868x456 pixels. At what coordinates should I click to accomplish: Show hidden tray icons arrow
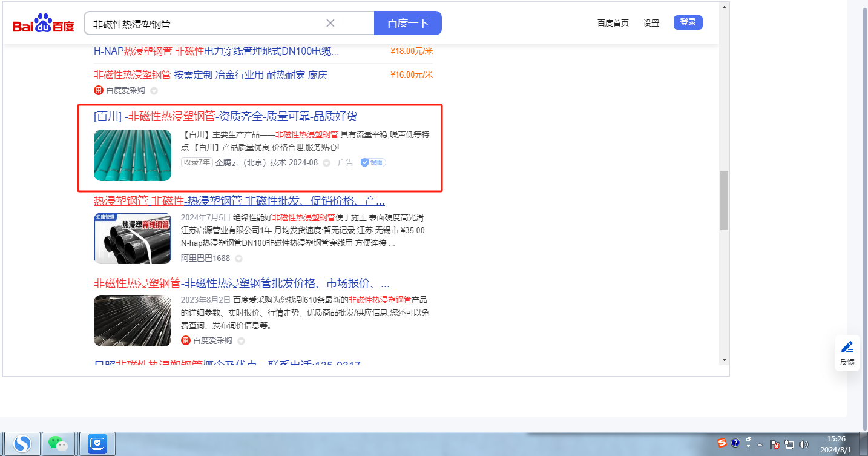click(760, 444)
